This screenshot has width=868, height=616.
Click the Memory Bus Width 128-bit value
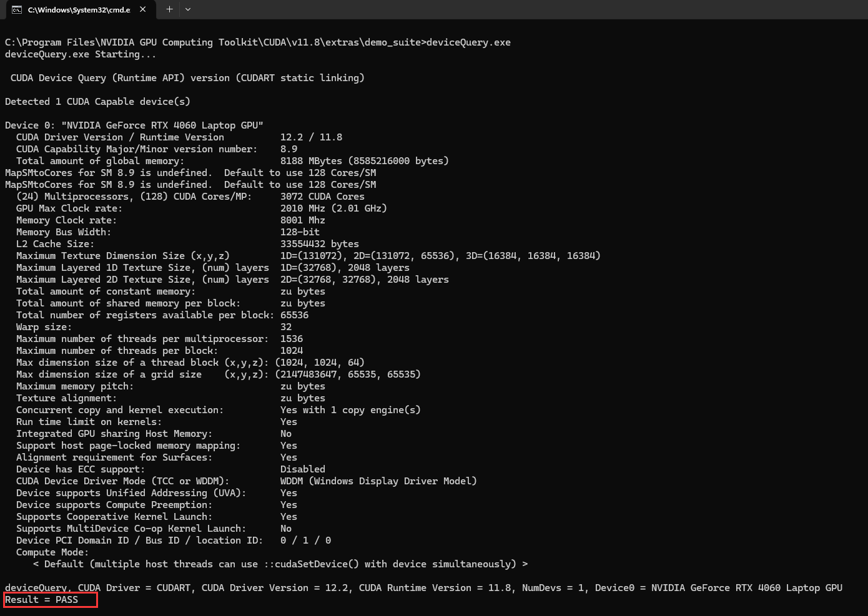pos(300,232)
